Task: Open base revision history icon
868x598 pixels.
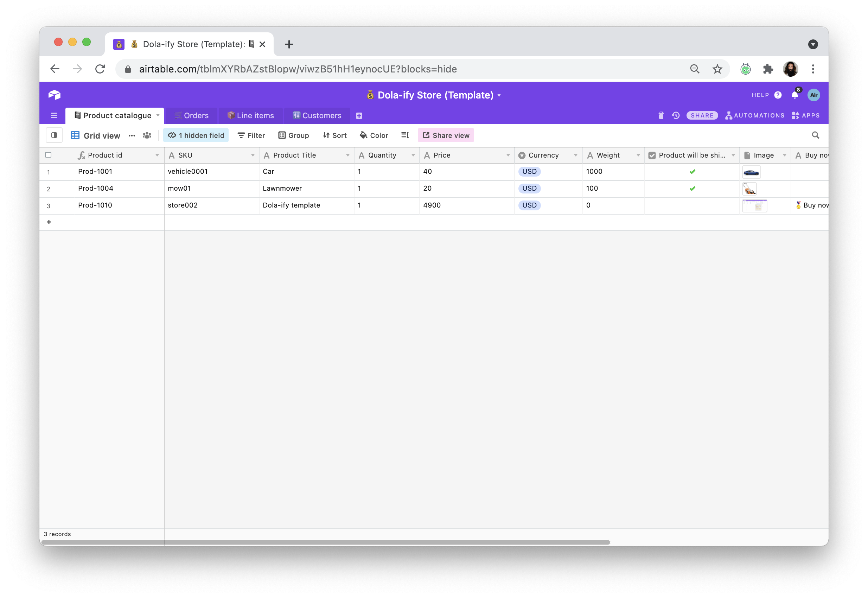Action: (x=676, y=115)
